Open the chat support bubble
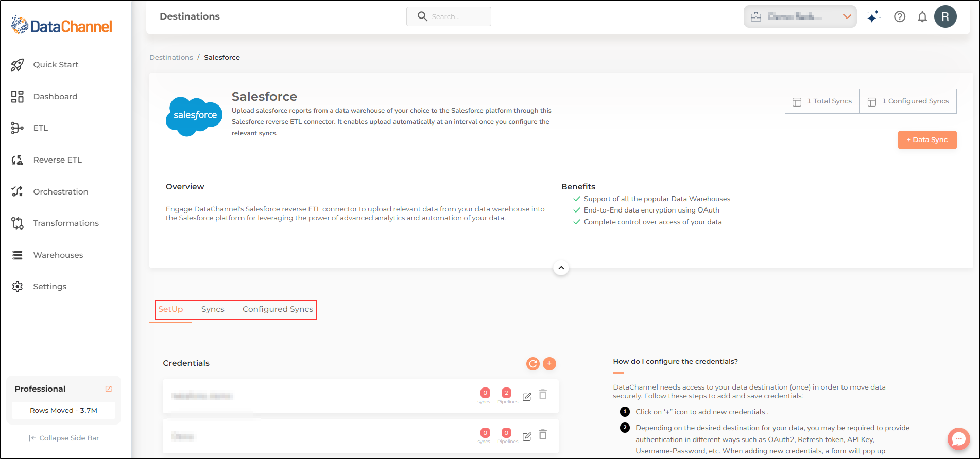Image resolution: width=980 pixels, height=459 pixels. (x=958, y=439)
